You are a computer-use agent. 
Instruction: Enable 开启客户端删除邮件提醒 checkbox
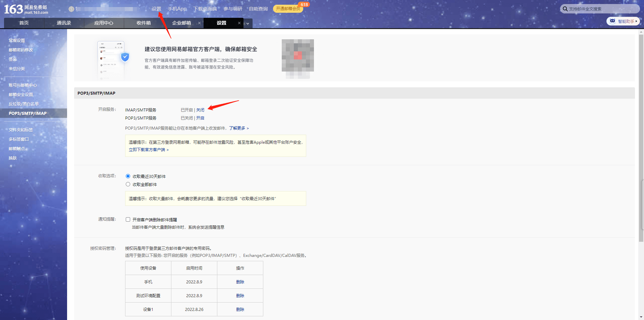tap(128, 220)
